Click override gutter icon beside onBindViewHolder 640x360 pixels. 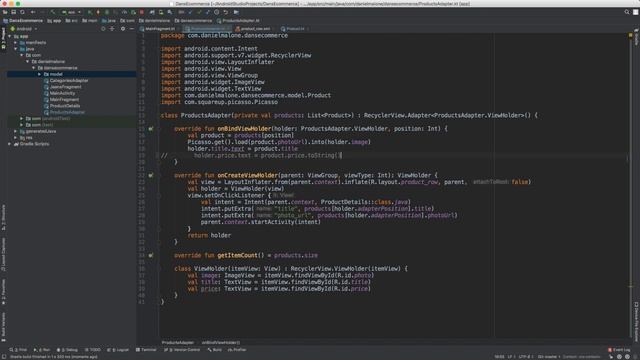click(x=151, y=129)
